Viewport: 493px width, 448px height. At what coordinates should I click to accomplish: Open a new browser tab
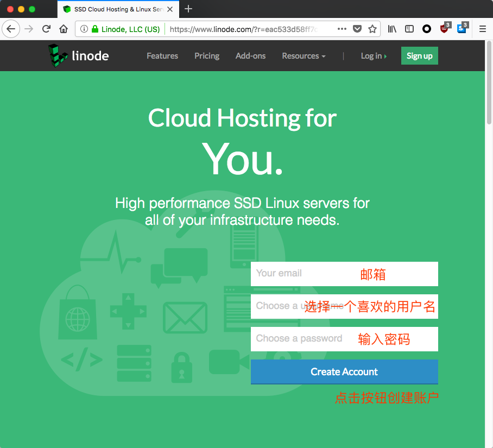[x=188, y=9]
